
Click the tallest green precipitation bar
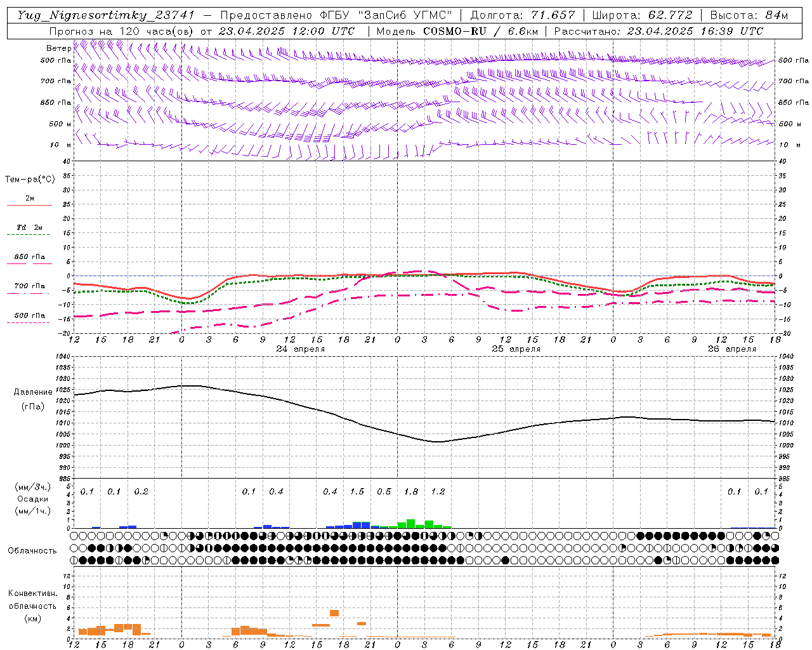click(411, 524)
